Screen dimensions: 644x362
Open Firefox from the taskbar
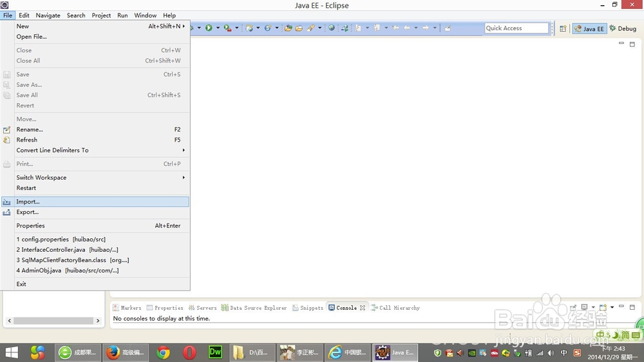126,352
